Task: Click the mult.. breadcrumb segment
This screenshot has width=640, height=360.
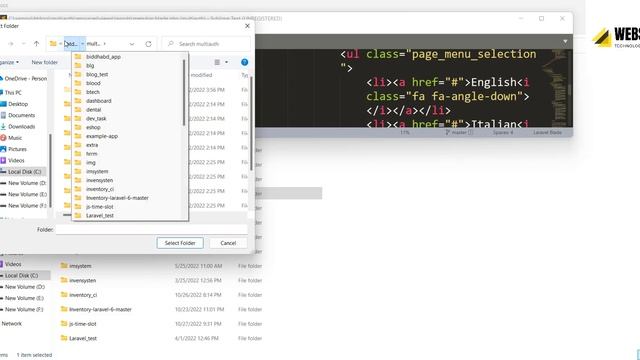Action: click(93, 44)
